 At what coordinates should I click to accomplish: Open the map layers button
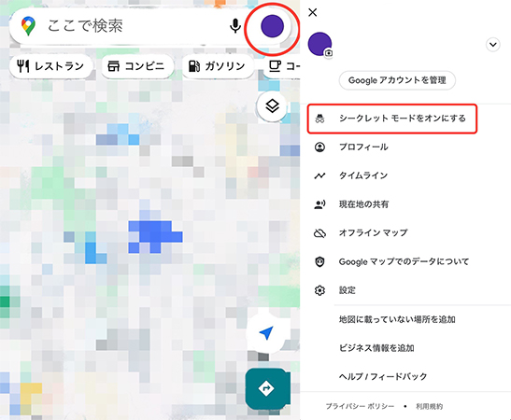[272, 106]
